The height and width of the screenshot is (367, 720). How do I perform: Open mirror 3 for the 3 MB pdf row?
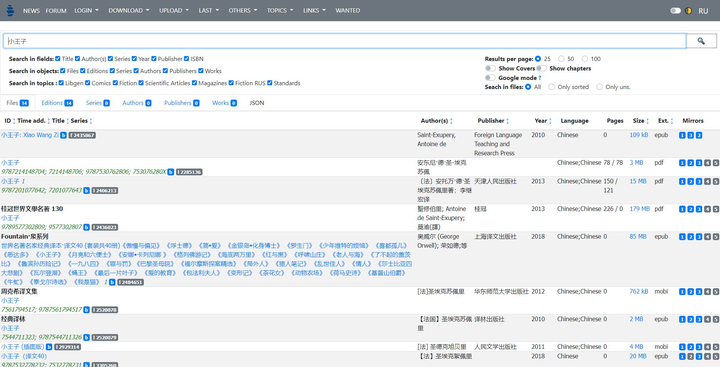click(698, 163)
